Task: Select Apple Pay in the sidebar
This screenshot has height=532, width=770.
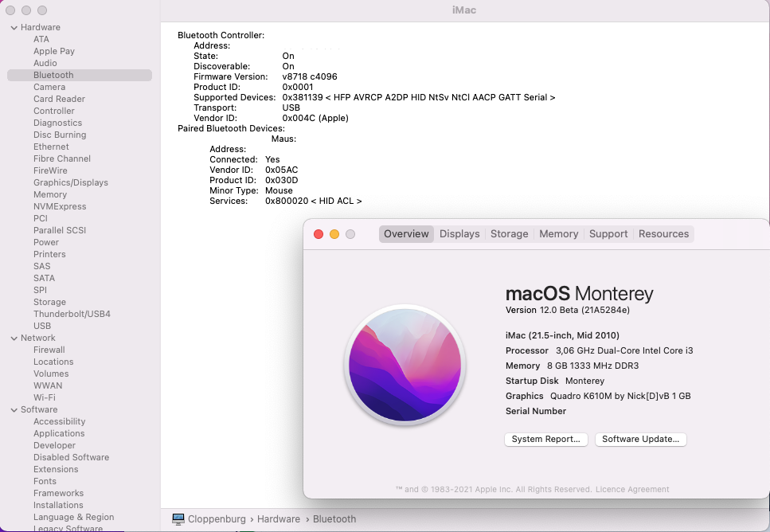Action: [54, 51]
